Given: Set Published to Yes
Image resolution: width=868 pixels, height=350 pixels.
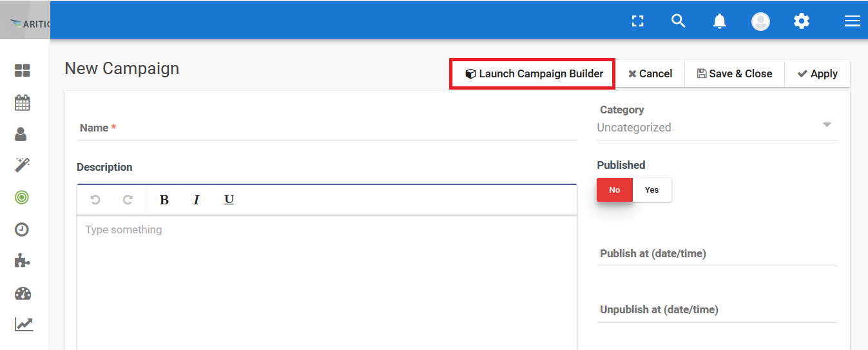Looking at the screenshot, I should (652, 190).
